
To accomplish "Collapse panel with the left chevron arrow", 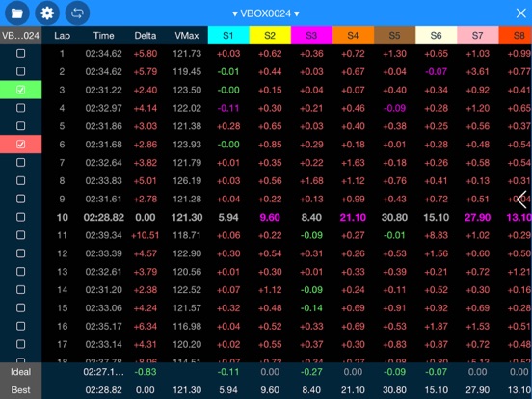I will point(522,199).
